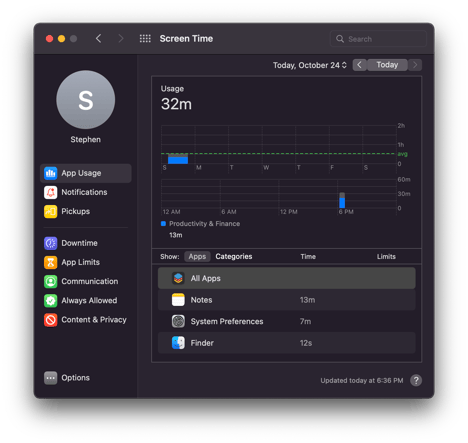
Task: Switch to the Apps view
Action: pyautogui.click(x=197, y=256)
